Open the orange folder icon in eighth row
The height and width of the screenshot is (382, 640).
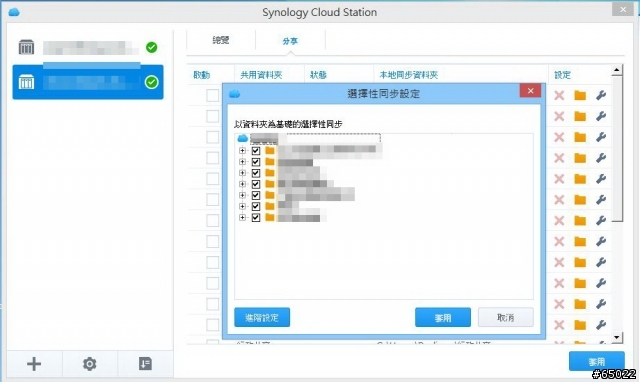tap(580, 242)
